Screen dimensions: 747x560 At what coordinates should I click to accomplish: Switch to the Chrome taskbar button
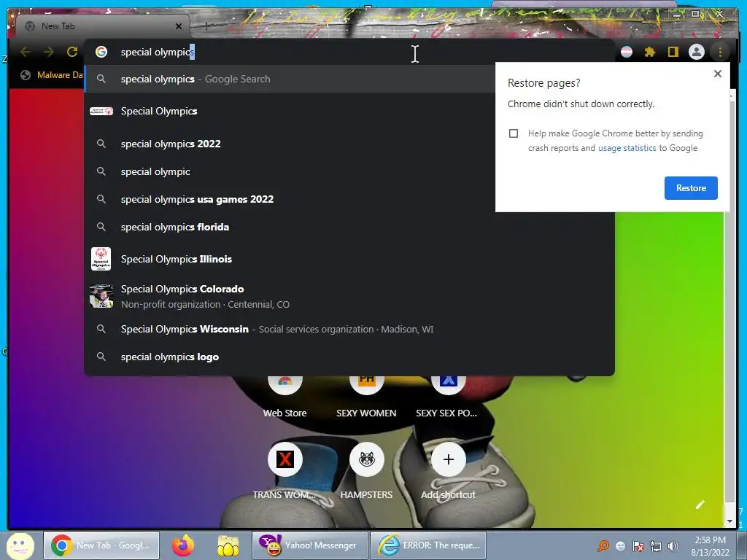click(101, 545)
